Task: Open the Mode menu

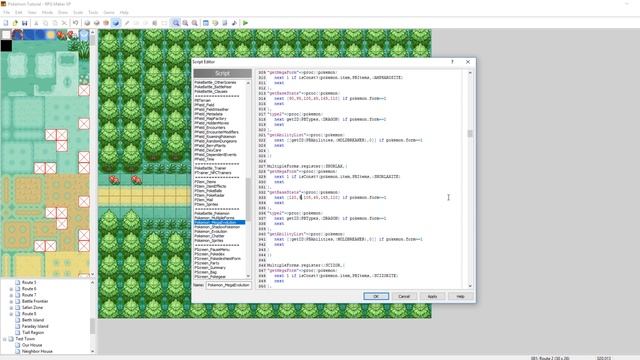Action: 47,13
